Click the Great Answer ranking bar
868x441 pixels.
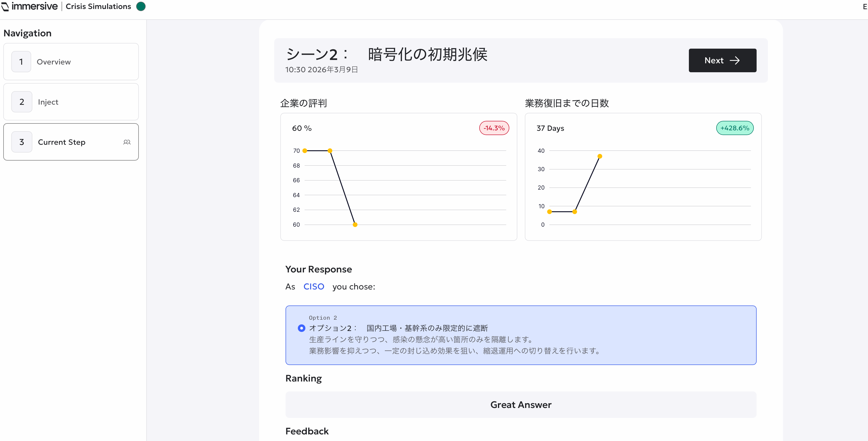coord(521,405)
